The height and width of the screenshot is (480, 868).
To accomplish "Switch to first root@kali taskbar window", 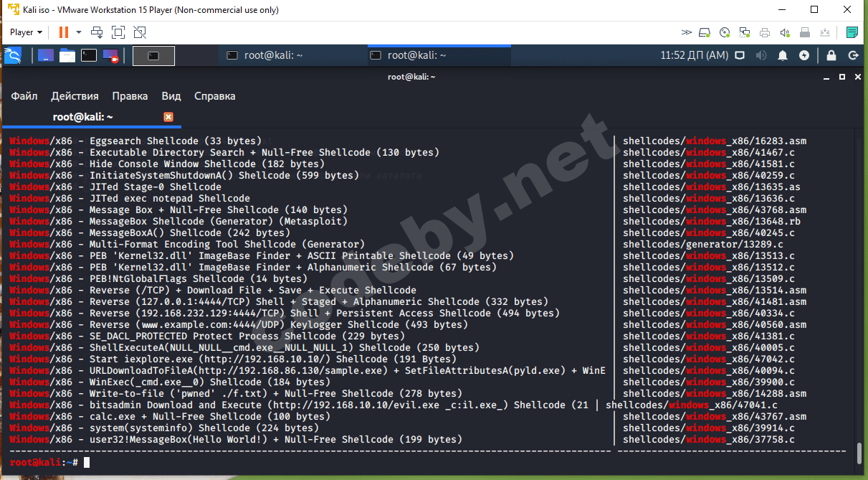I will (292, 55).
